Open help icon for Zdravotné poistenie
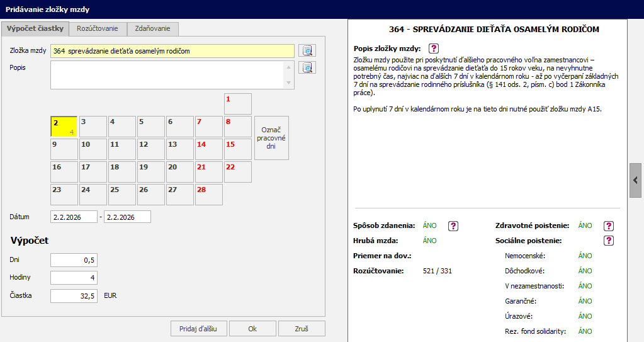Image resolution: width=644 pixels, height=342 pixels. [609, 225]
